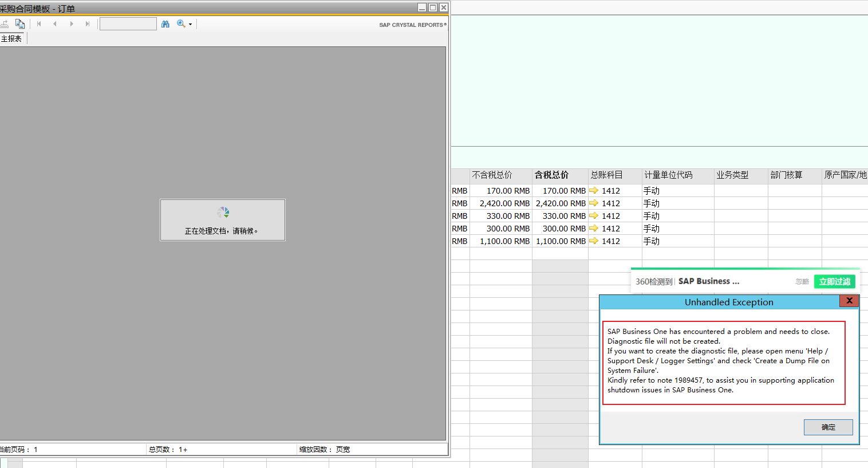Image resolution: width=868 pixels, height=468 pixels.
Task: Go to first page of the report
Action: point(39,24)
